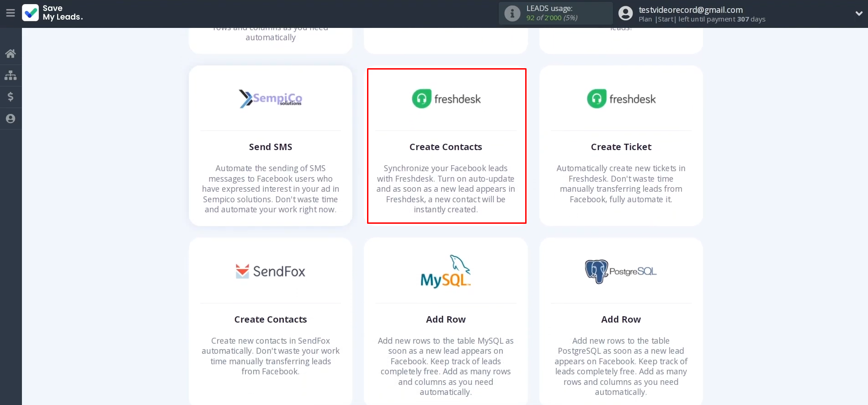Go to Home via sidebar house icon
868x405 pixels.
click(x=11, y=54)
